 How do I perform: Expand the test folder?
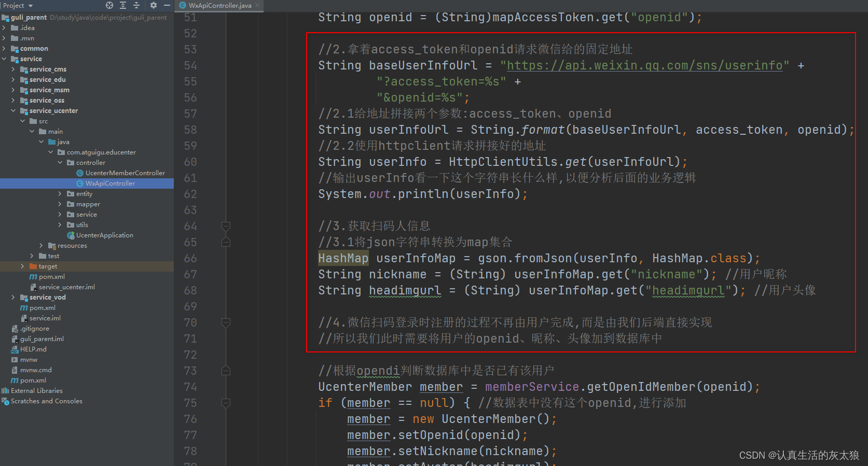click(x=32, y=256)
